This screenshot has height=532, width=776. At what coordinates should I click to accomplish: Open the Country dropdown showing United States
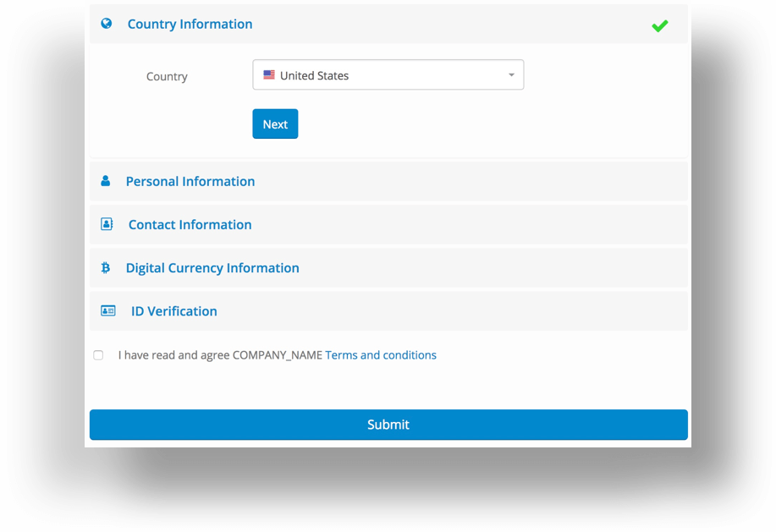[x=388, y=74]
